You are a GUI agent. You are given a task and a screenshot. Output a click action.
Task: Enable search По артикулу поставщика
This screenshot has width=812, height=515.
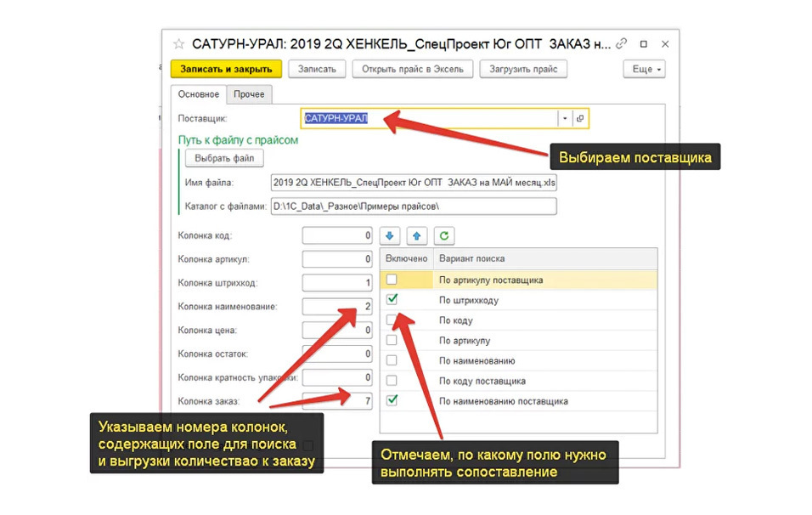pyautogui.click(x=392, y=280)
